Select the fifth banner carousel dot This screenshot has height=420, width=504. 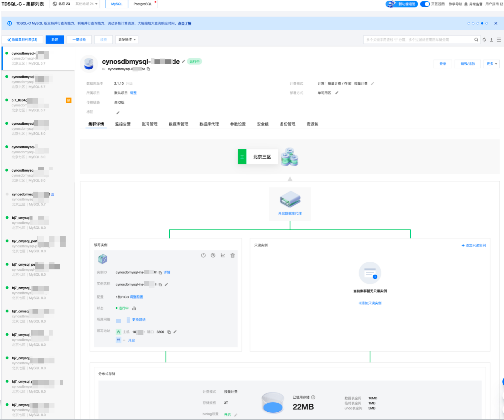point(487,24)
